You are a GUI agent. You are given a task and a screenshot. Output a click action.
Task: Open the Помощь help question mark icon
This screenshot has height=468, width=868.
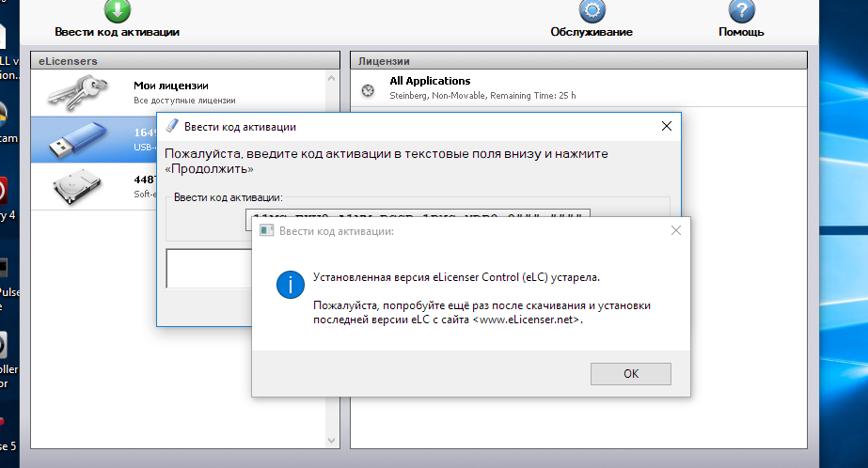pos(741,10)
